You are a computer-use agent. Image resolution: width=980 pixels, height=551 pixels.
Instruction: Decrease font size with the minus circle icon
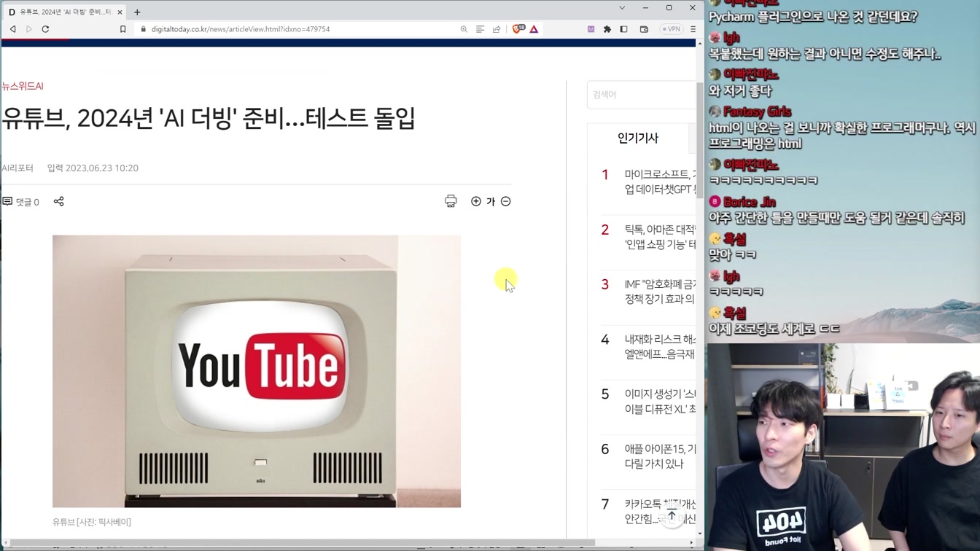click(x=506, y=201)
